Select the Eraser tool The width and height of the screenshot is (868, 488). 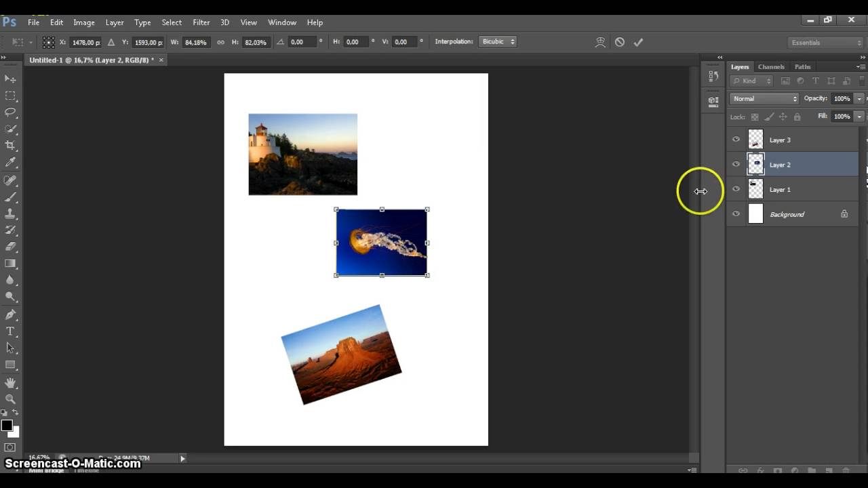tap(10, 247)
